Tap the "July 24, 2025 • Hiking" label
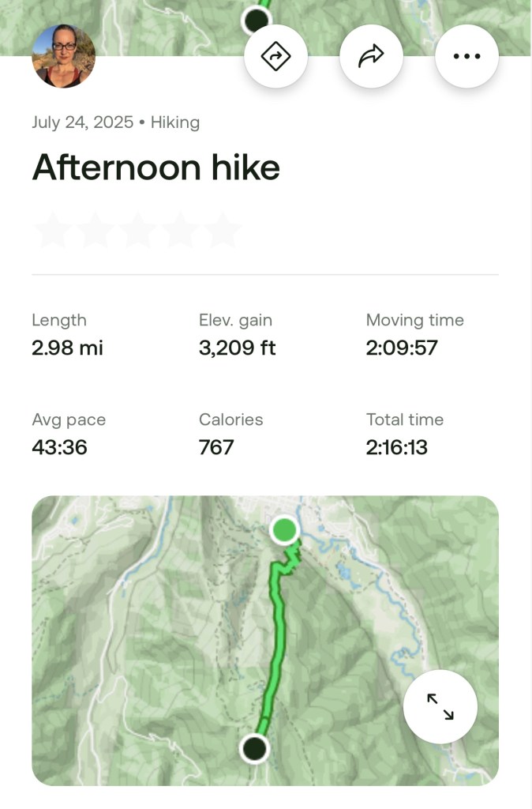The image size is (532, 809). (115, 122)
